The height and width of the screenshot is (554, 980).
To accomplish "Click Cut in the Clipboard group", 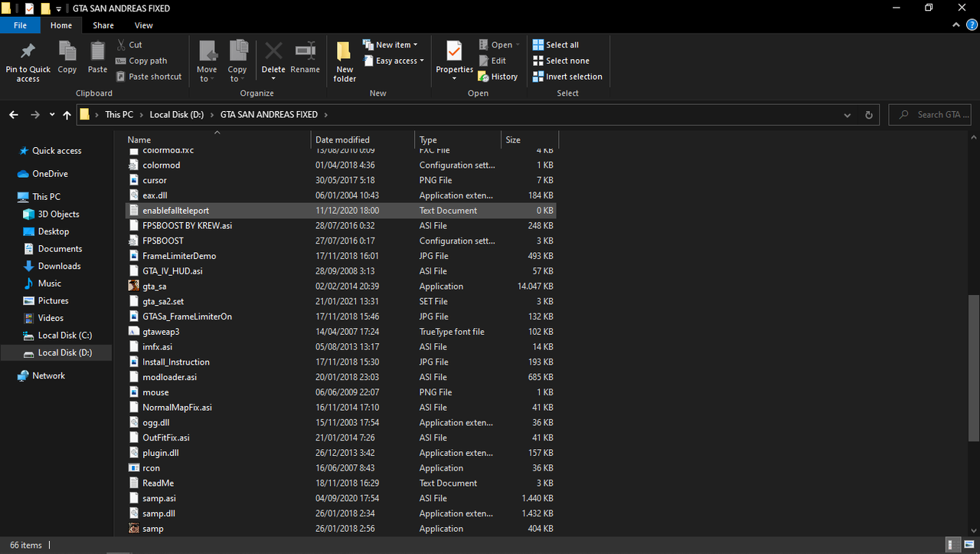I will pyautogui.click(x=129, y=44).
